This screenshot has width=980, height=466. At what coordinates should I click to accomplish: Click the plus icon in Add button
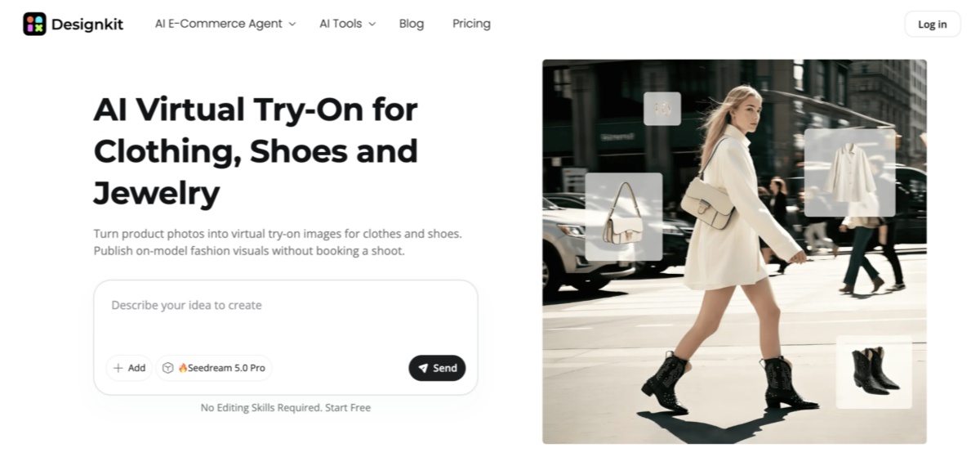118,368
